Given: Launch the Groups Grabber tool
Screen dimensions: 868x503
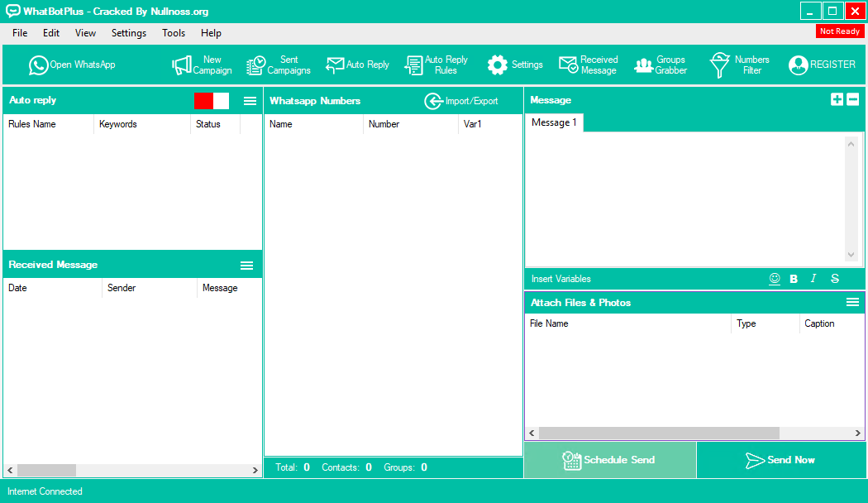Looking at the screenshot, I should point(661,65).
